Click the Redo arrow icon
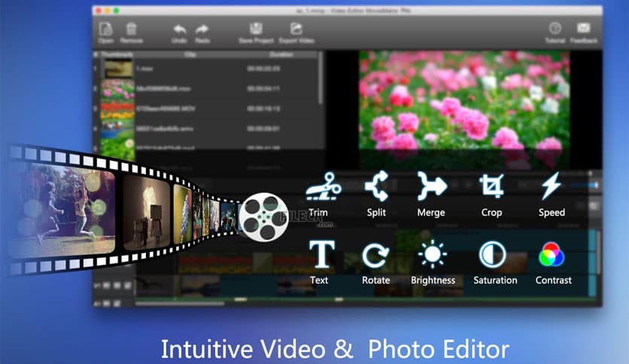This screenshot has width=629, height=364. (x=202, y=29)
